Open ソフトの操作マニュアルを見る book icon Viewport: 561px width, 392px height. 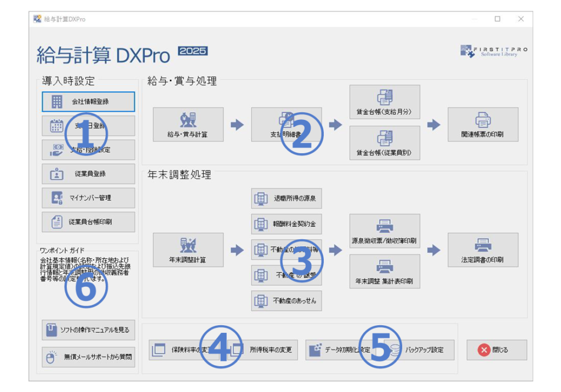coord(51,330)
